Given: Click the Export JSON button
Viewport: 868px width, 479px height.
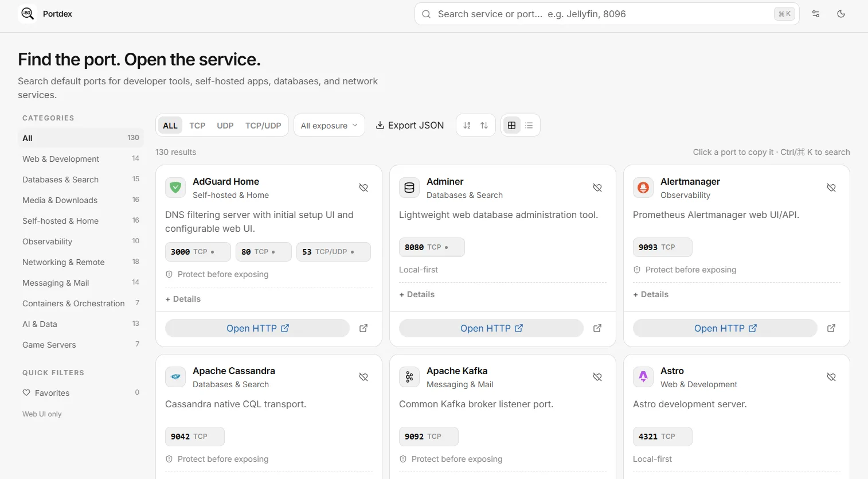Looking at the screenshot, I should tap(410, 125).
